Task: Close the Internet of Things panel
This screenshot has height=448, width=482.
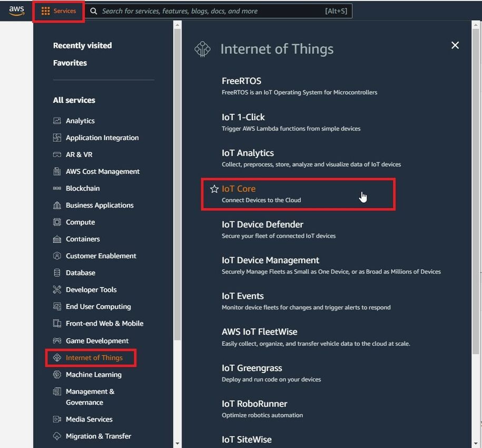Action: [455, 45]
